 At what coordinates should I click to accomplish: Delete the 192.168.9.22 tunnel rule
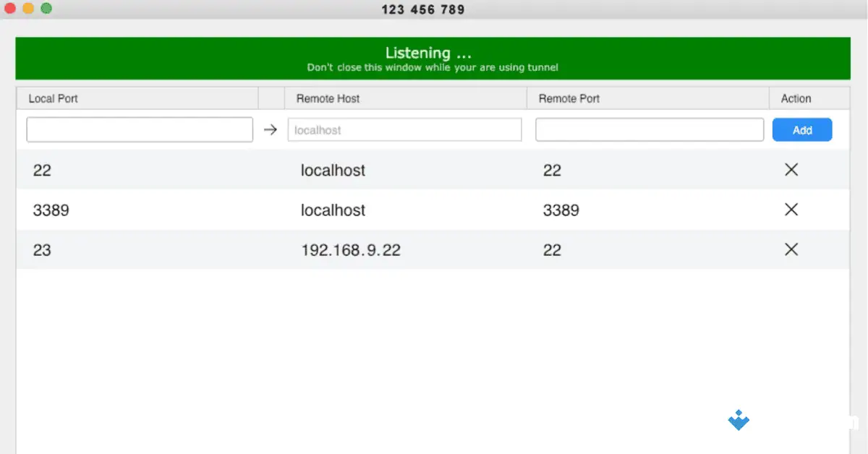point(791,249)
